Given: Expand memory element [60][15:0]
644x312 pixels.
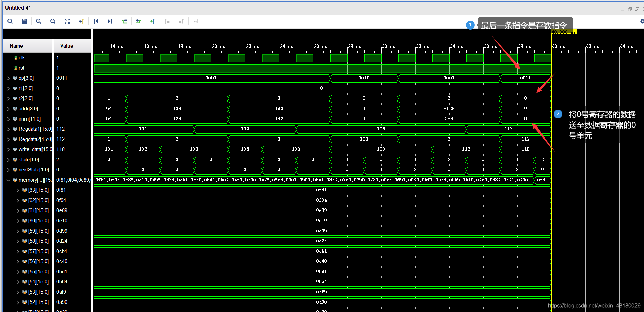Looking at the screenshot, I should [18, 221].
